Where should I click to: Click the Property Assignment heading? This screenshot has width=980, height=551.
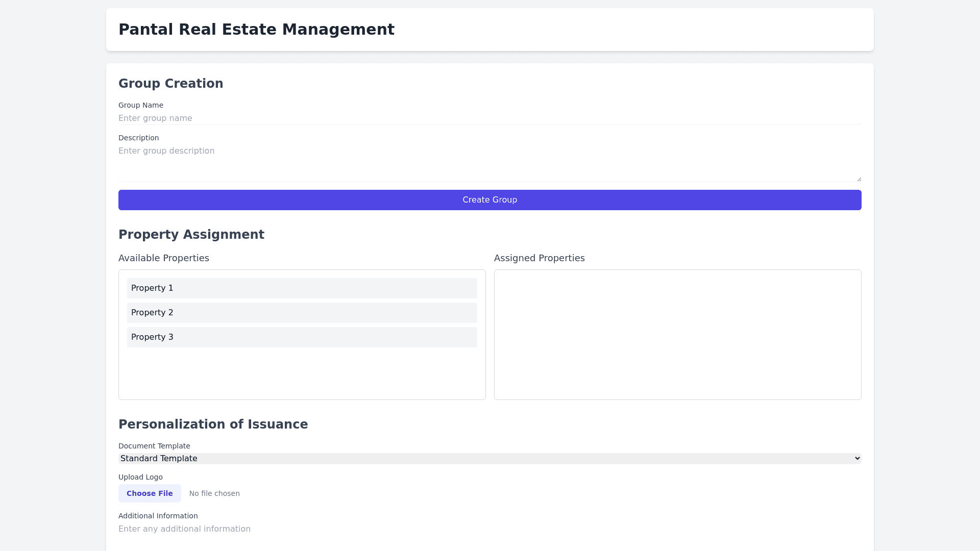[x=191, y=235]
